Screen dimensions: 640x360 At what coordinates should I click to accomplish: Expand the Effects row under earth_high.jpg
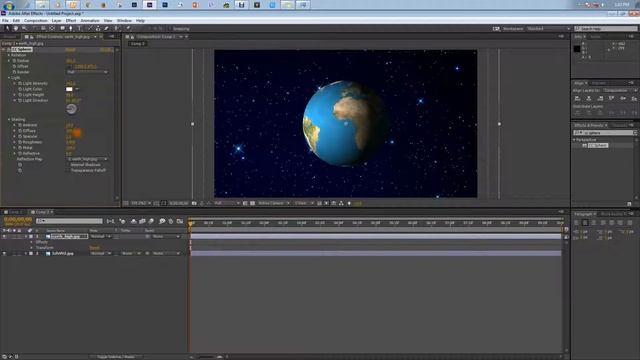[x=31, y=242]
